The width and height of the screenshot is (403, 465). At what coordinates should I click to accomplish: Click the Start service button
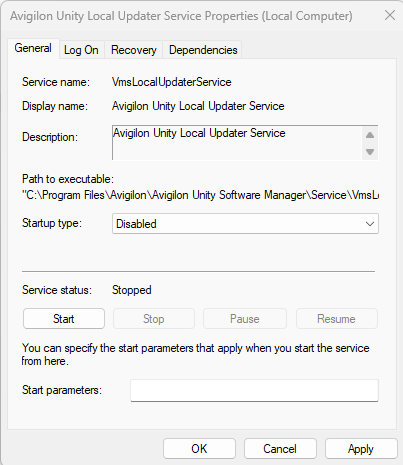tap(64, 319)
